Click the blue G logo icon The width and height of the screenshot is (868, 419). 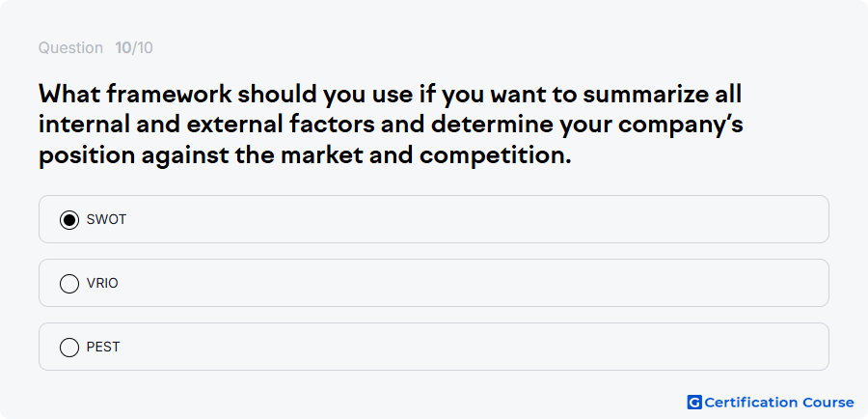pos(694,403)
